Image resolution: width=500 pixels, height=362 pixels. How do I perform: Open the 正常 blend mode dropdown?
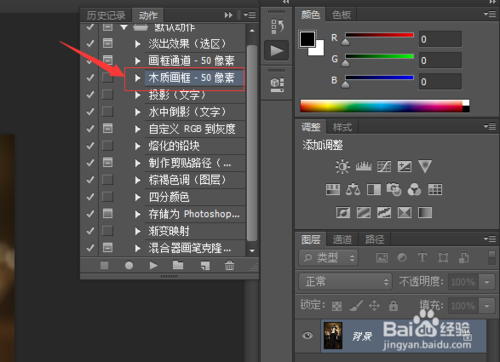pos(345,282)
